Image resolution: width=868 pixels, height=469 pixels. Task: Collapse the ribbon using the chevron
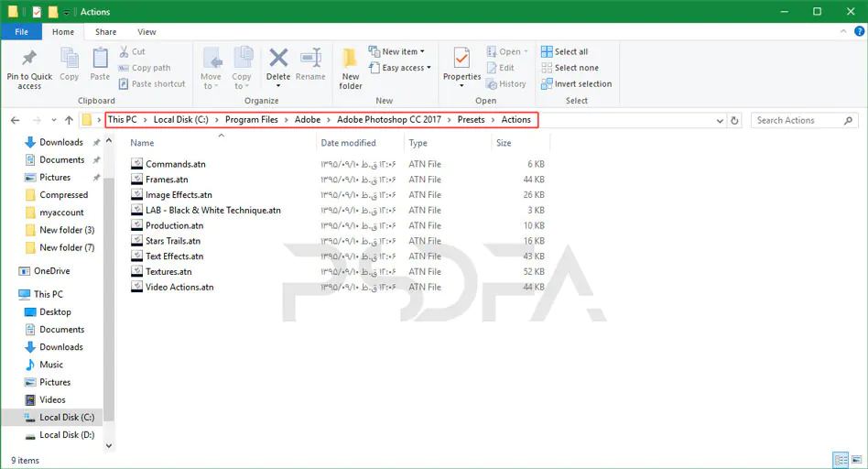click(x=843, y=31)
